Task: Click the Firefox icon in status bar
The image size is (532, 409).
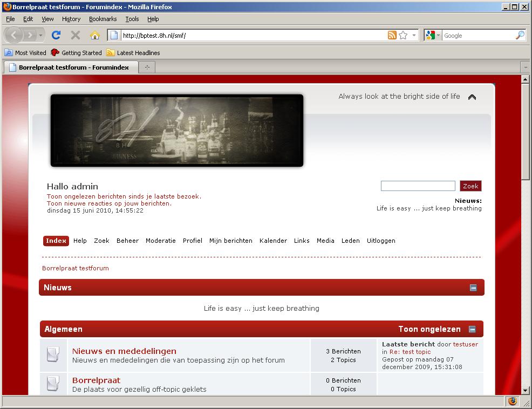Action: [x=512, y=401]
